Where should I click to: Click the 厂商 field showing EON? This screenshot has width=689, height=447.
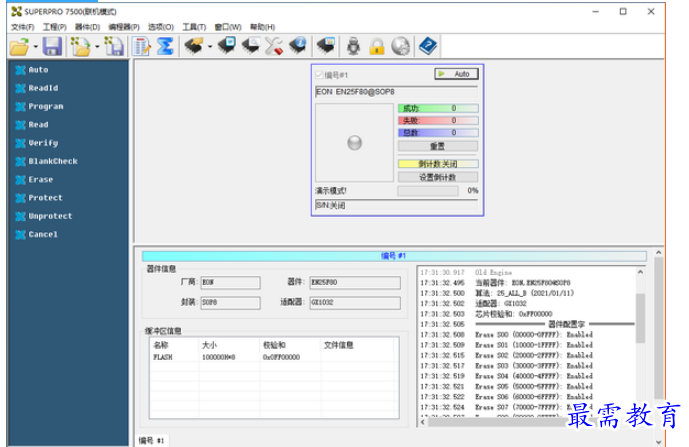click(230, 282)
